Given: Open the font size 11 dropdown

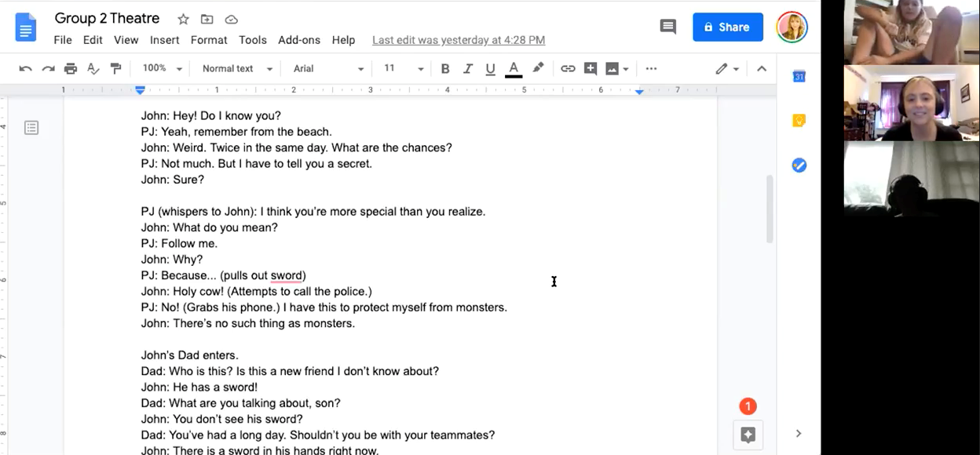Looking at the screenshot, I should click(404, 69).
